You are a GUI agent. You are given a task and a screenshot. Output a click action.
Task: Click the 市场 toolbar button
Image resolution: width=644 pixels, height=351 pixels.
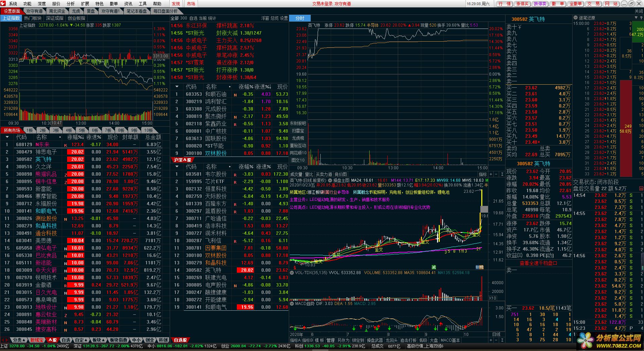[x=191, y=4]
